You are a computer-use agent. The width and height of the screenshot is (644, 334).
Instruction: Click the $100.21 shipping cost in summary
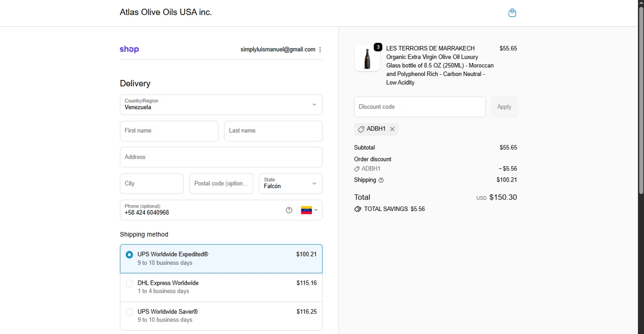click(x=507, y=180)
